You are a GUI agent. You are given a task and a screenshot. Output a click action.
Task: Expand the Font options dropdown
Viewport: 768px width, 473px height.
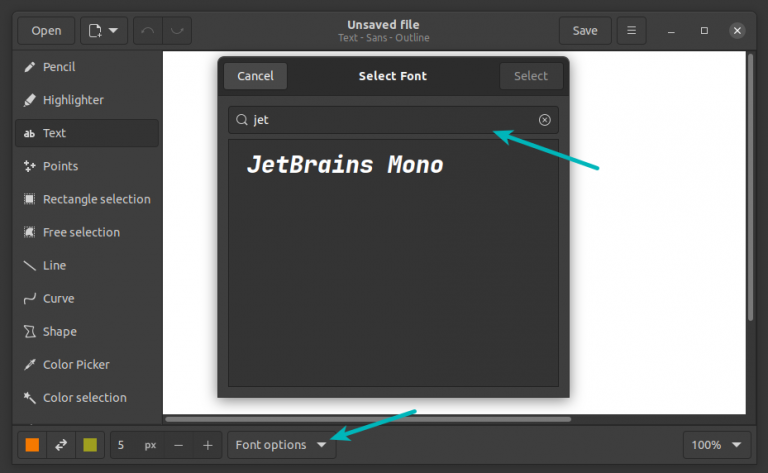(x=281, y=445)
